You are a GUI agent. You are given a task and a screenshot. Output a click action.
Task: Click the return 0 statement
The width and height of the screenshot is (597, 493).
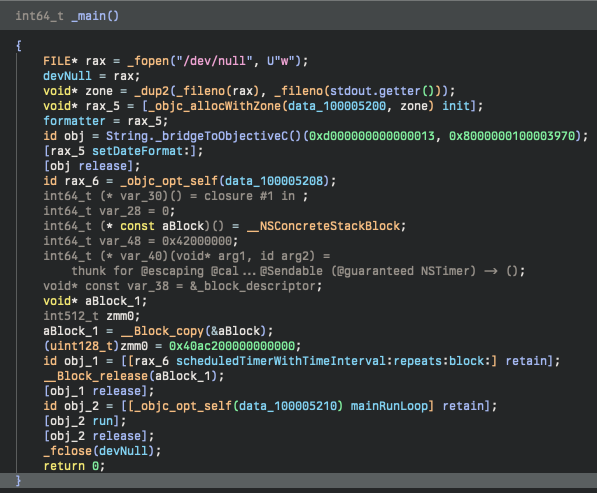click(74, 466)
